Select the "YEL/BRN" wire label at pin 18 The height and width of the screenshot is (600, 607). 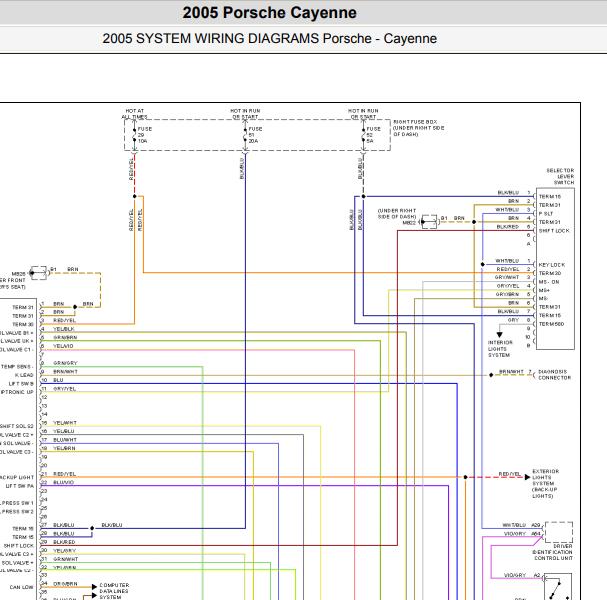point(64,448)
